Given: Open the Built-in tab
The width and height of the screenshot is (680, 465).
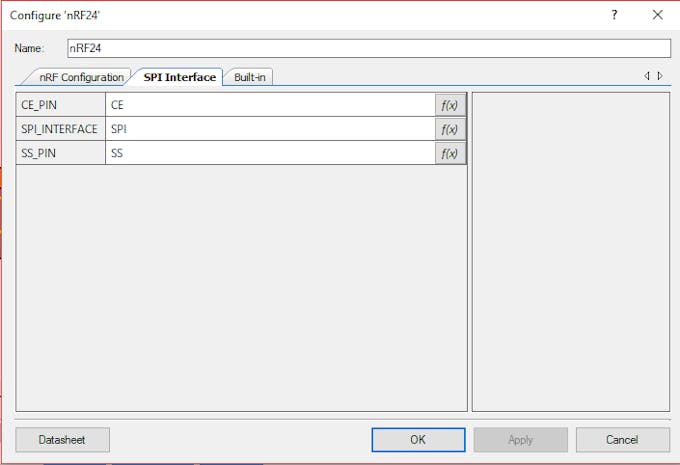Looking at the screenshot, I should [x=250, y=77].
